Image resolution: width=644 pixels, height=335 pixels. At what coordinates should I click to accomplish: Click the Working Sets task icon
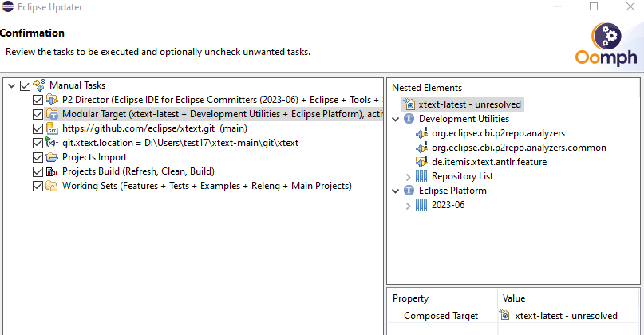[52, 186]
